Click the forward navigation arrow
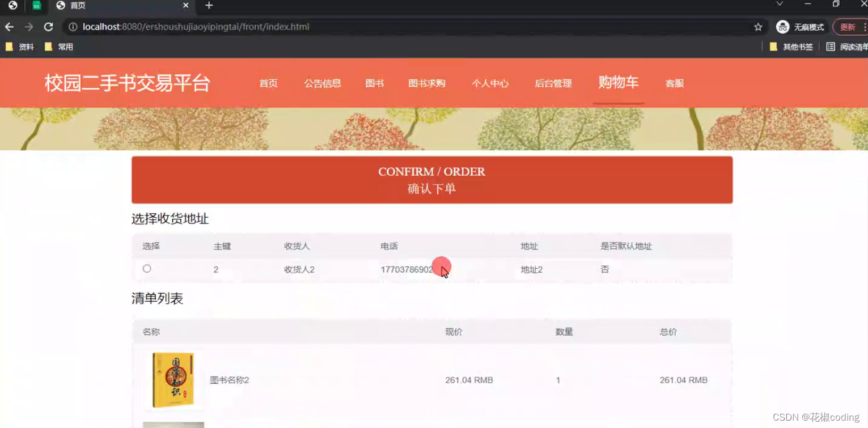Image resolution: width=868 pixels, height=428 pixels. (28, 26)
